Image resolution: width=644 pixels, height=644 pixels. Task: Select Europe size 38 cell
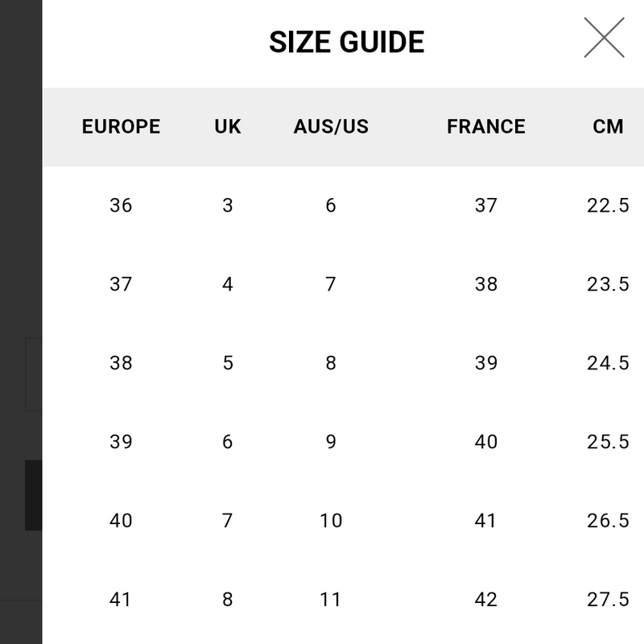click(121, 363)
